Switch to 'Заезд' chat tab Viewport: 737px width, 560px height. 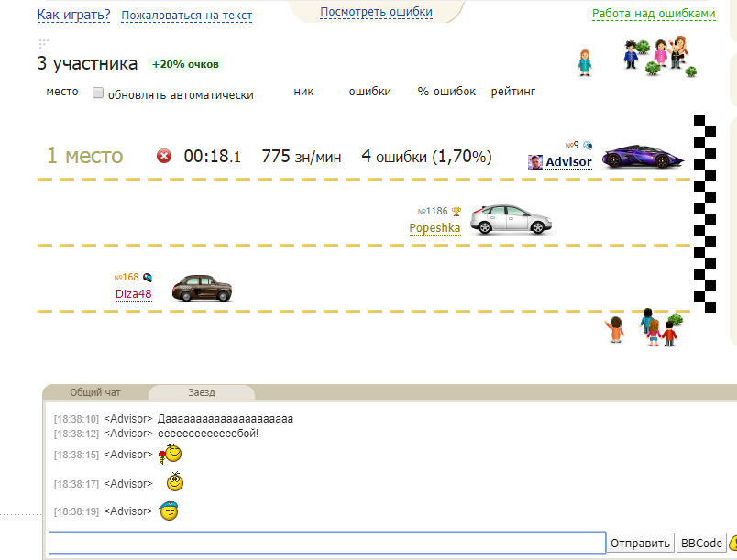pos(202,392)
